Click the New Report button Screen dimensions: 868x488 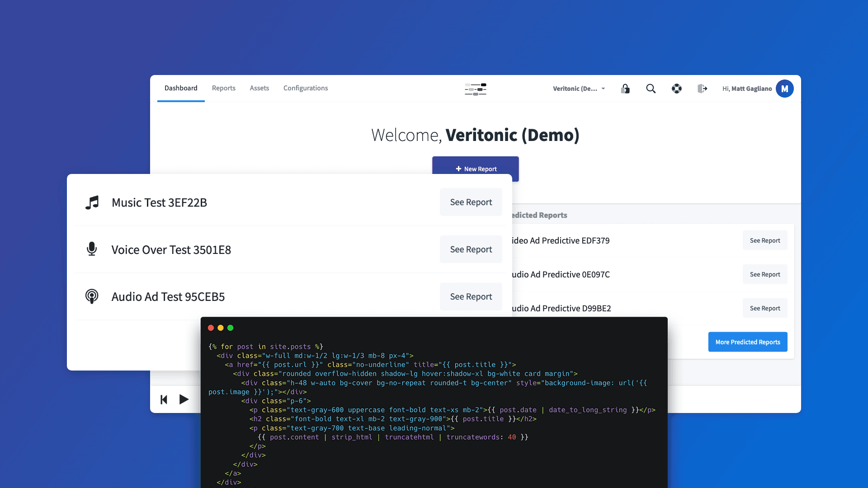coord(476,169)
